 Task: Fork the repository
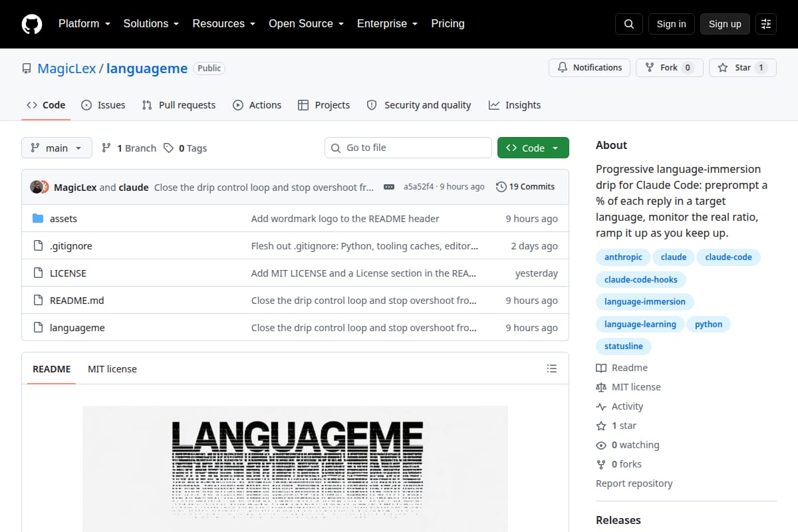click(670, 68)
